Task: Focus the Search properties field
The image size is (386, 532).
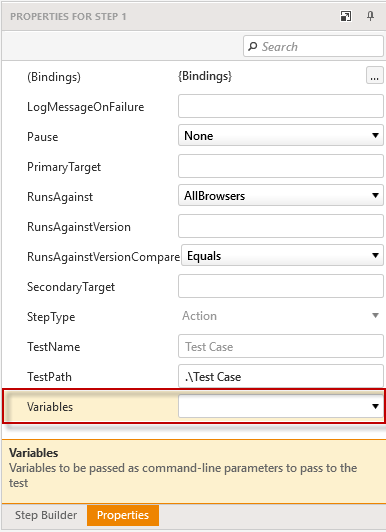Action: (x=313, y=46)
